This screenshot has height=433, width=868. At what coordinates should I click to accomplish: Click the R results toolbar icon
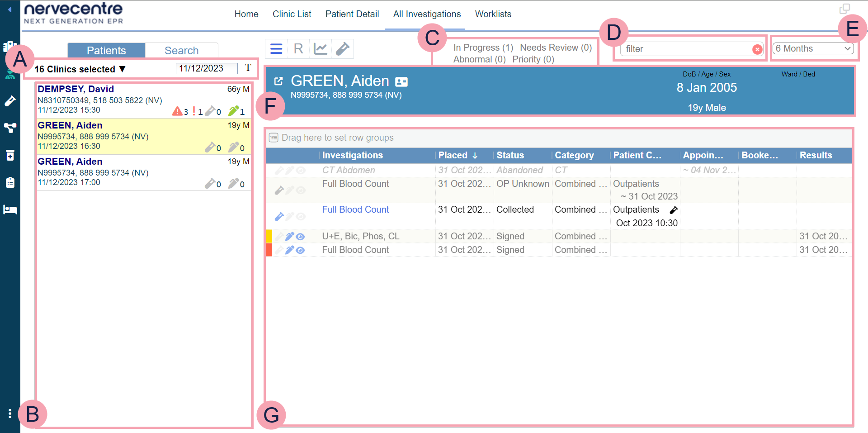coord(298,49)
